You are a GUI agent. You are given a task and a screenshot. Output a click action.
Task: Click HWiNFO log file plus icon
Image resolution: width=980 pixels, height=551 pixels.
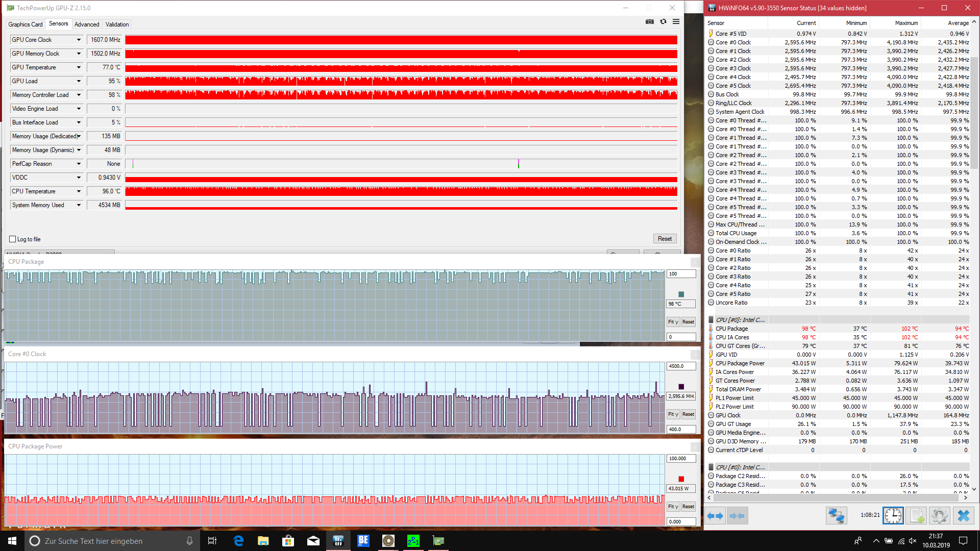[917, 516]
